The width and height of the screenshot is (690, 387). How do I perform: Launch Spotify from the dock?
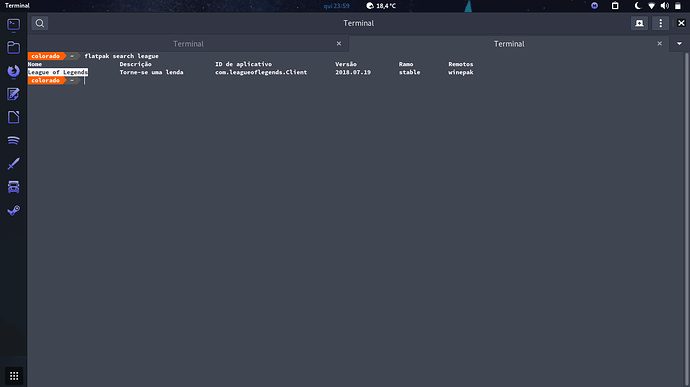click(x=14, y=140)
